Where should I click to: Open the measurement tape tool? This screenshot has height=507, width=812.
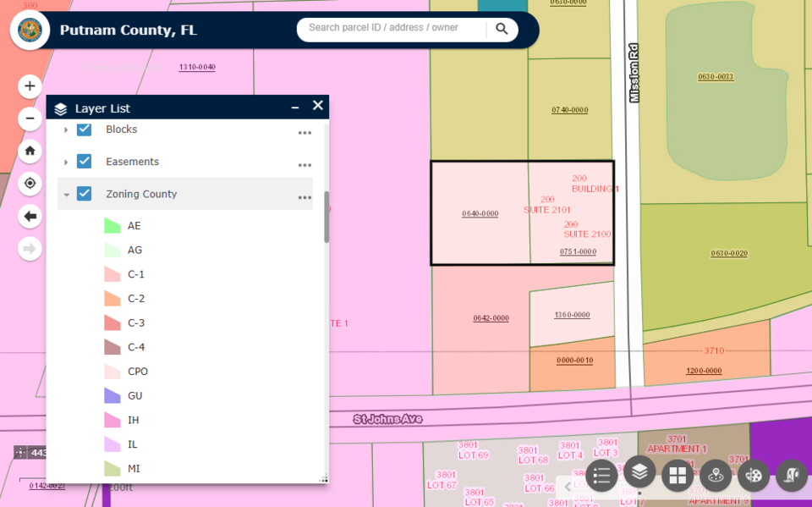click(792, 476)
